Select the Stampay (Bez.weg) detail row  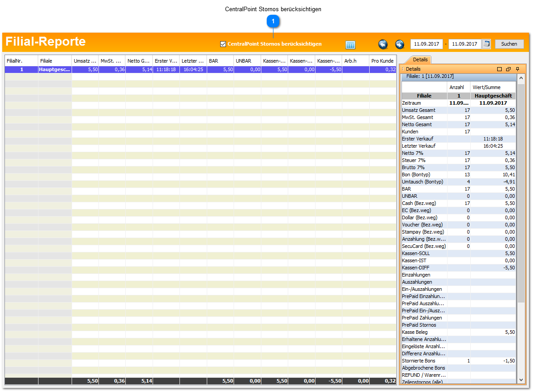pos(459,231)
